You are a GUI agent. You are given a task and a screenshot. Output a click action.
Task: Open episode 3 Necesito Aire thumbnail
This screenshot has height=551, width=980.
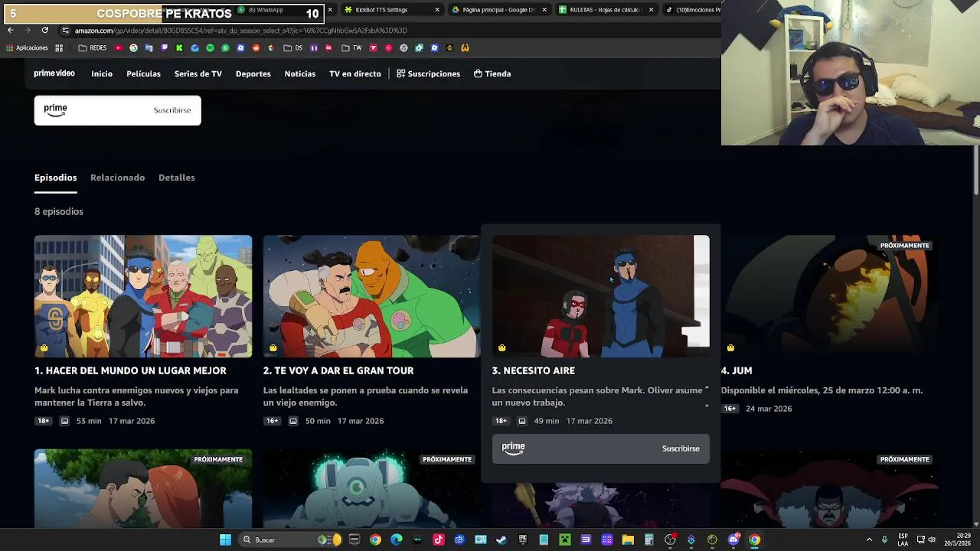click(601, 296)
